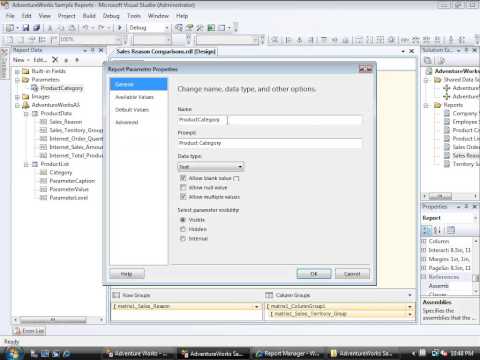Click the Name input field

tap(269, 120)
